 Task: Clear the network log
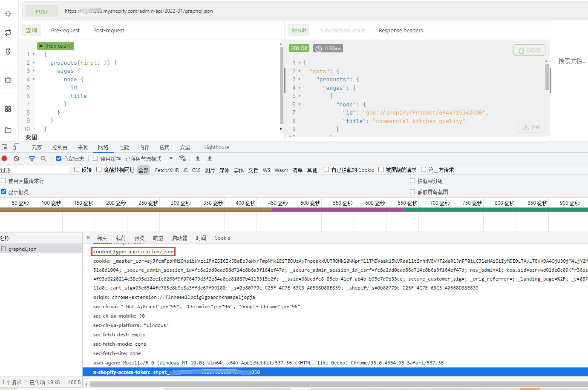(16, 158)
